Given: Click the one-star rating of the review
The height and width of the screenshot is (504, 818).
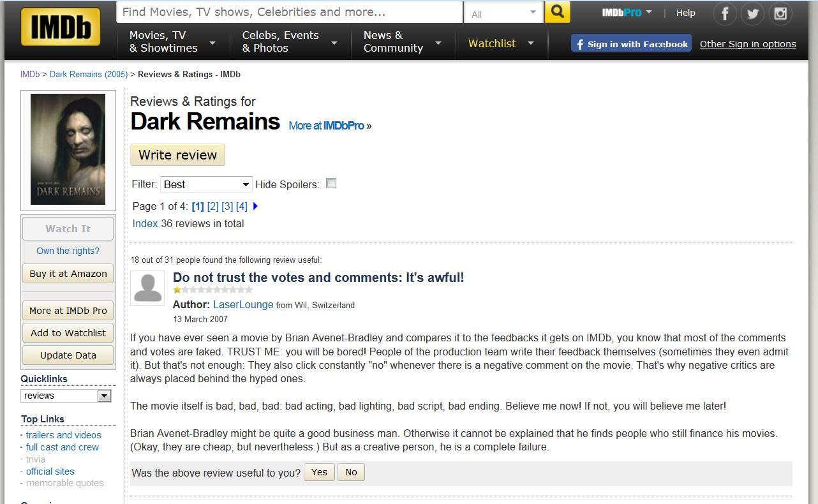Looking at the screenshot, I should coord(177,290).
